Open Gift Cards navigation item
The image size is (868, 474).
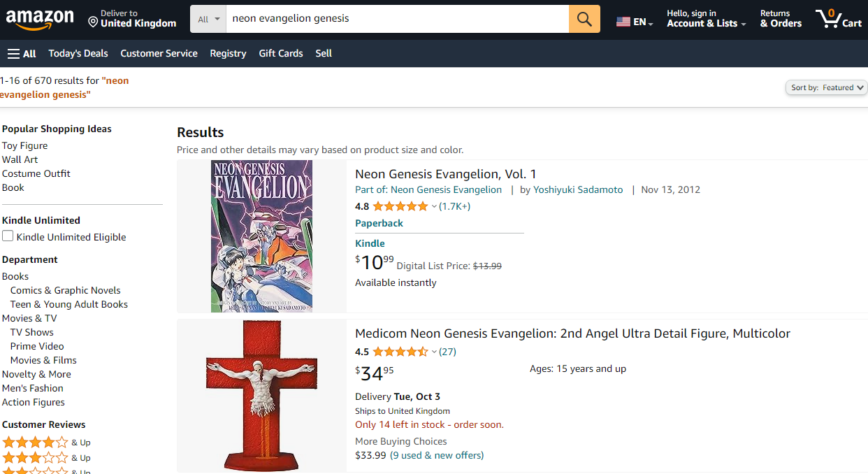pos(281,53)
